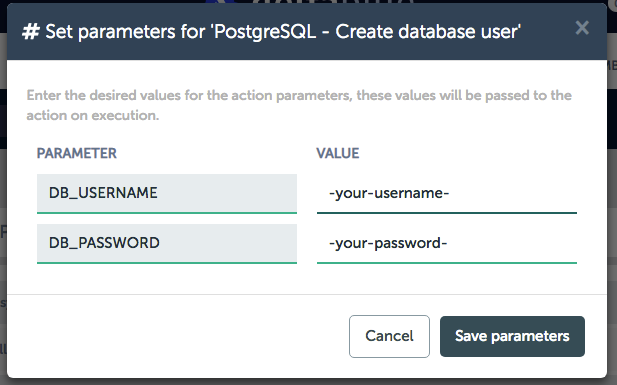617x385 pixels.
Task: Click the 'action on execution.' text line
Action: (93, 115)
